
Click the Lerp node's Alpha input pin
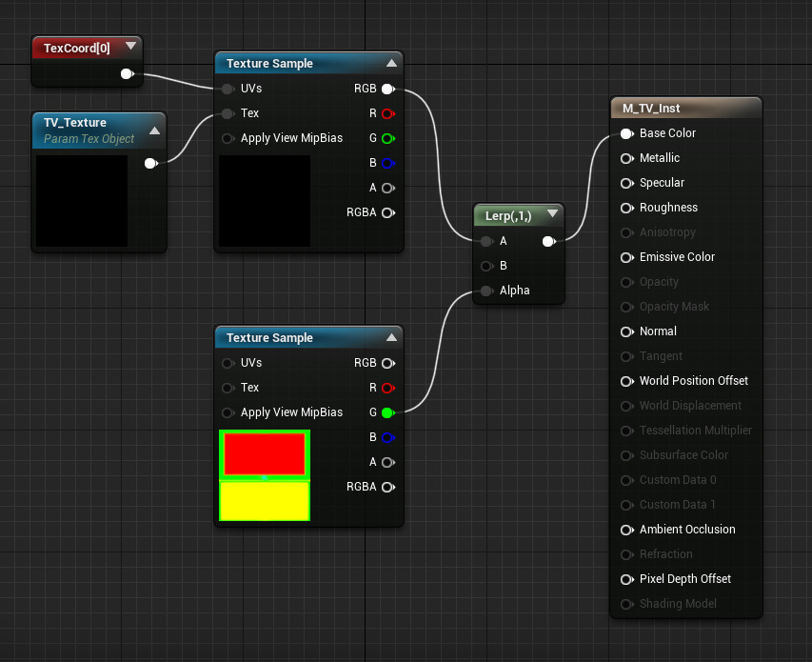pos(486,291)
